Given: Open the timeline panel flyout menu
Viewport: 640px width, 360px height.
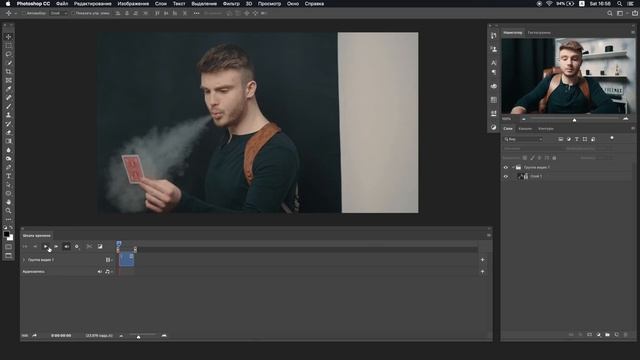Looking at the screenshot, I should click(489, 235).
